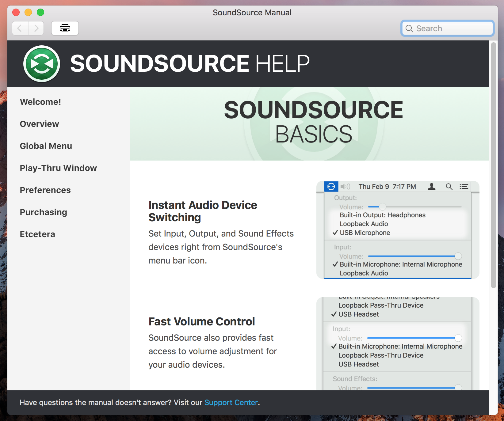
Task: Open the Overview section
Action: coord(40,124)
